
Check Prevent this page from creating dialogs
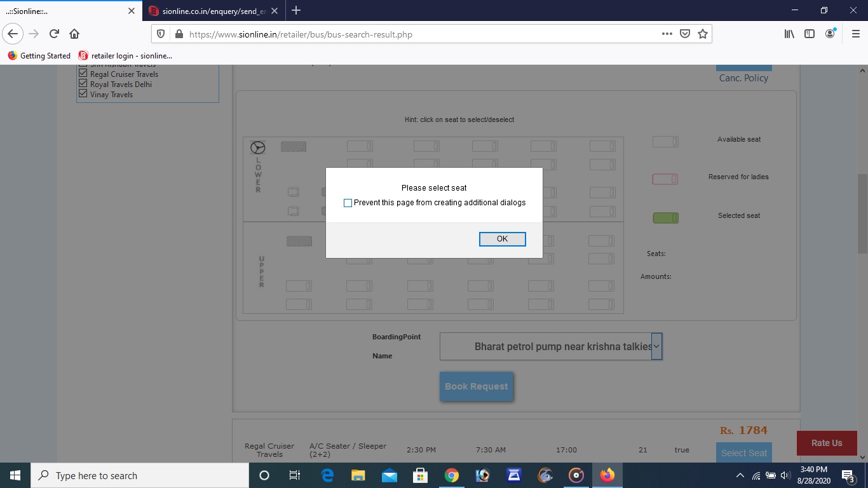click(x=348, y=203)
